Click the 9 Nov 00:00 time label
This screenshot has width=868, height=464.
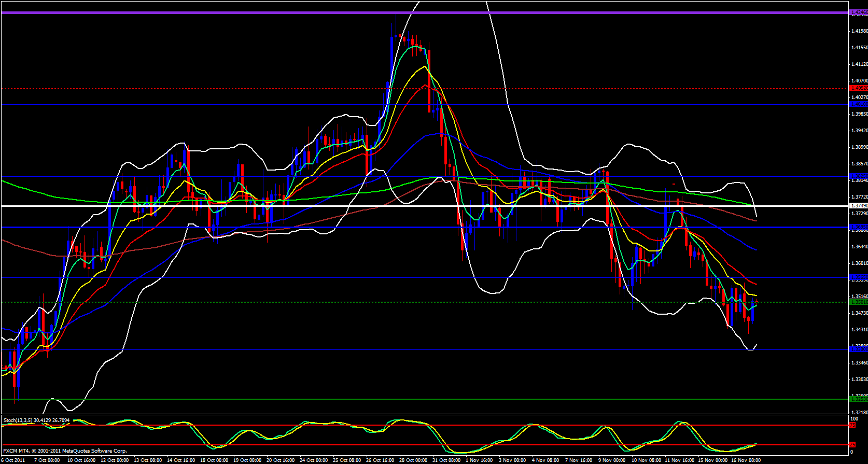click(x=612, y=460)
